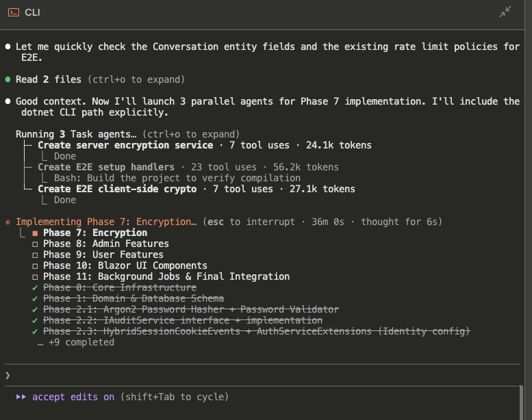Viewport: 532px width, 420px height.
Task: Check the Phase 10: Blazor UI Components box
Action: coord(36,265)
